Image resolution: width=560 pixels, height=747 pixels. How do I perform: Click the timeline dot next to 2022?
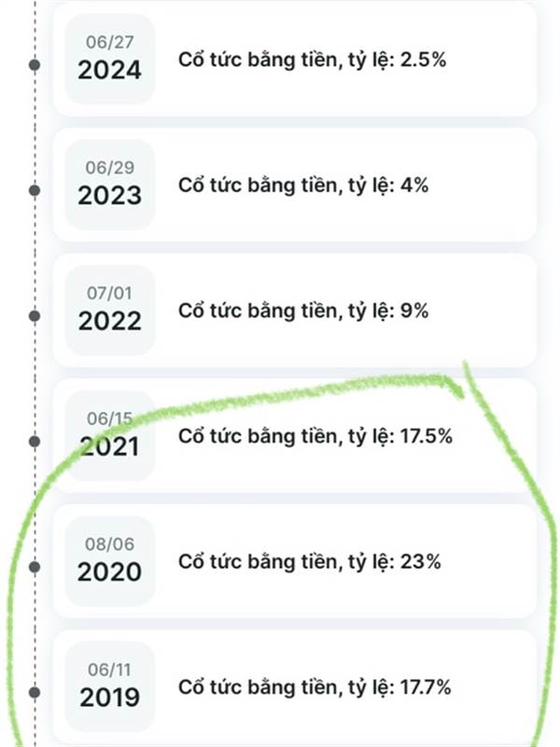[35, 316]
